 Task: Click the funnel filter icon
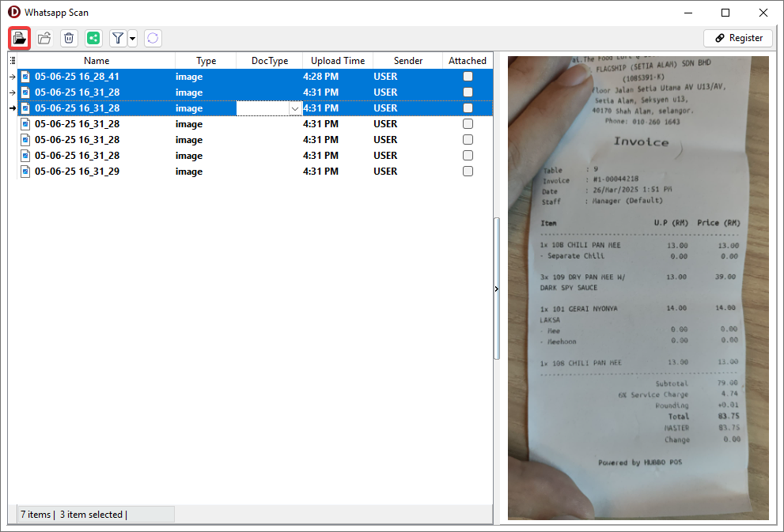[x=118, y=38]
